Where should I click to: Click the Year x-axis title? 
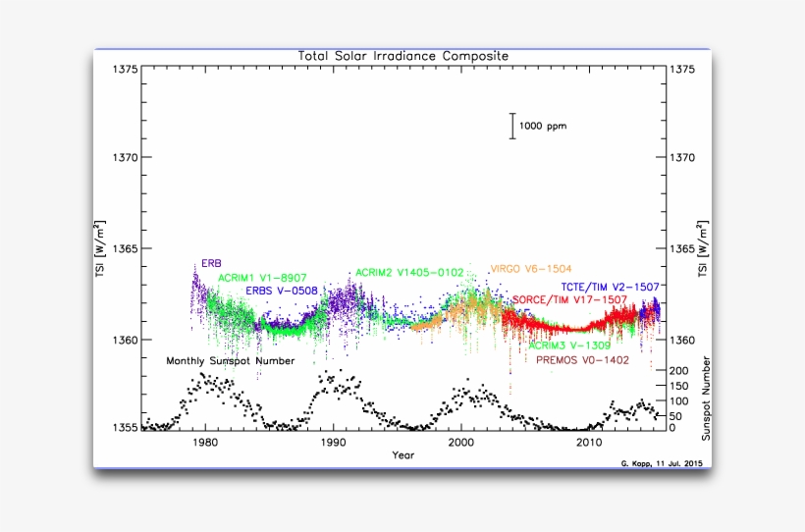point(402,455)
